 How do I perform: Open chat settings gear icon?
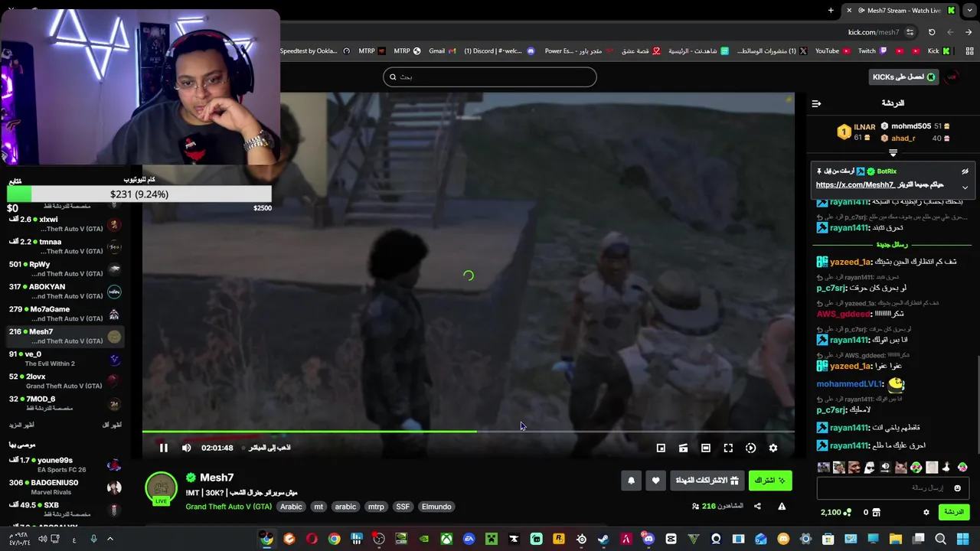(x=926, y=512)
